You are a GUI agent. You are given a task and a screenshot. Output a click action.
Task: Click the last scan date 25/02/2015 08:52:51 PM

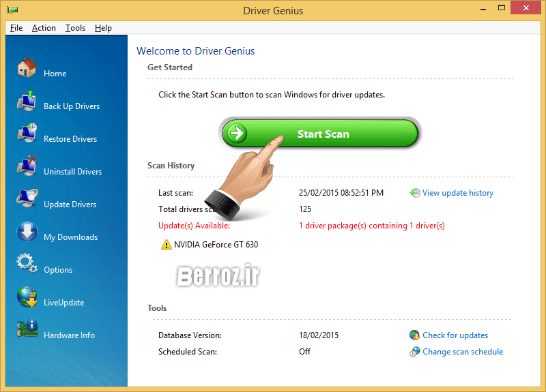[x=341, y=193]
